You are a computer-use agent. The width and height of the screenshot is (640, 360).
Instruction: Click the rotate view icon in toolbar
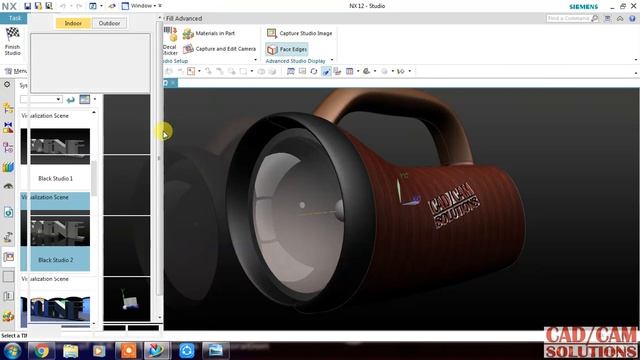pos(313,71)
